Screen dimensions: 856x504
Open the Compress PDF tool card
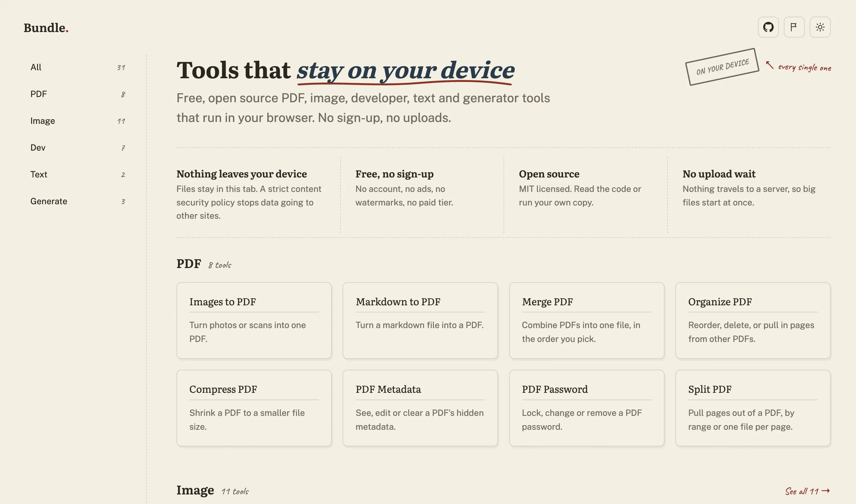(x=253, y=408)
